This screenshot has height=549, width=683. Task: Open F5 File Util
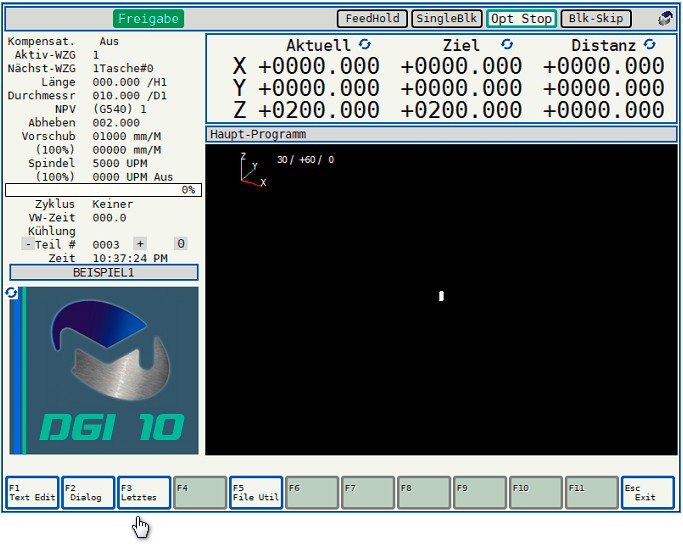pos(256,493)
